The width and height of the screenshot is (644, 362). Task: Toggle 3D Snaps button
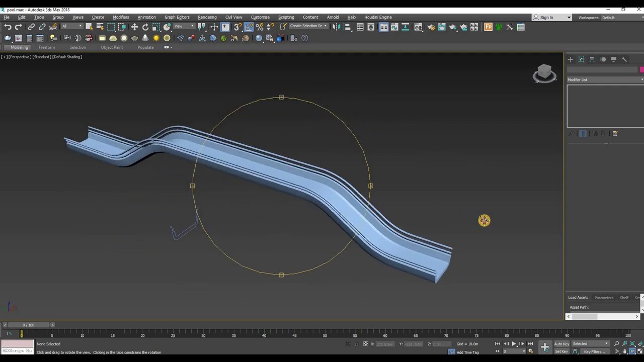coord(237,27)
